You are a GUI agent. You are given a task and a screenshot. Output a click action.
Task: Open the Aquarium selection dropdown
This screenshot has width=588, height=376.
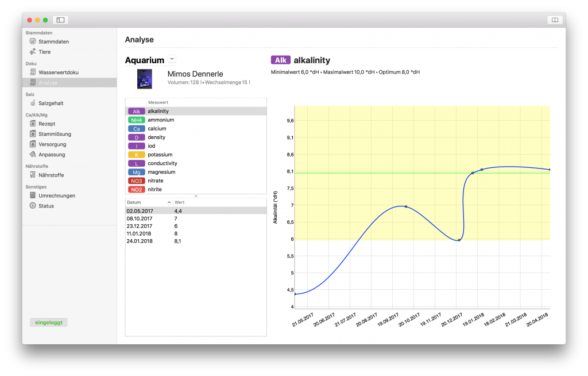pos(172,59)
